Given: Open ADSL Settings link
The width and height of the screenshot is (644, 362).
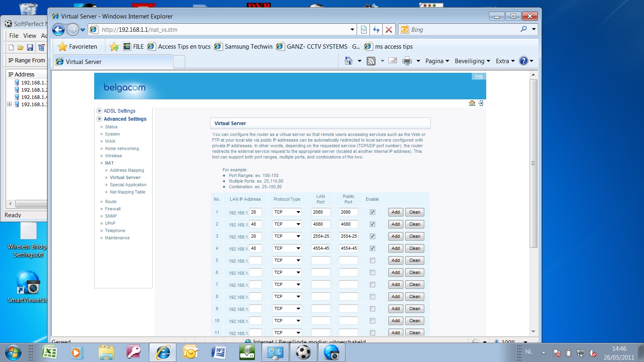Looking at the screenshot, I should tap(120, 111).
